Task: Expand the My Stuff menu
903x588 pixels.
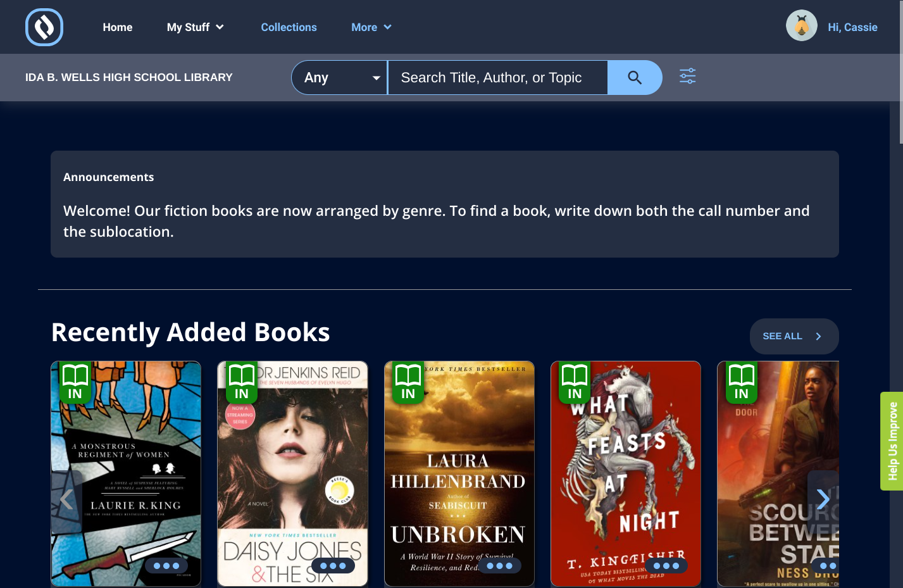Action: (x=195, y=27)
